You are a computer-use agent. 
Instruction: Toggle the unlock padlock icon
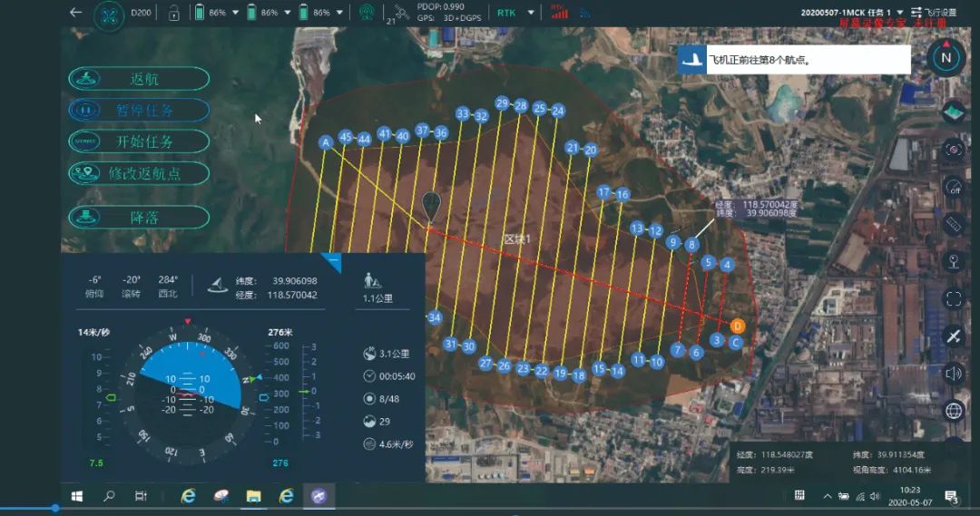(x=173, y=13)
